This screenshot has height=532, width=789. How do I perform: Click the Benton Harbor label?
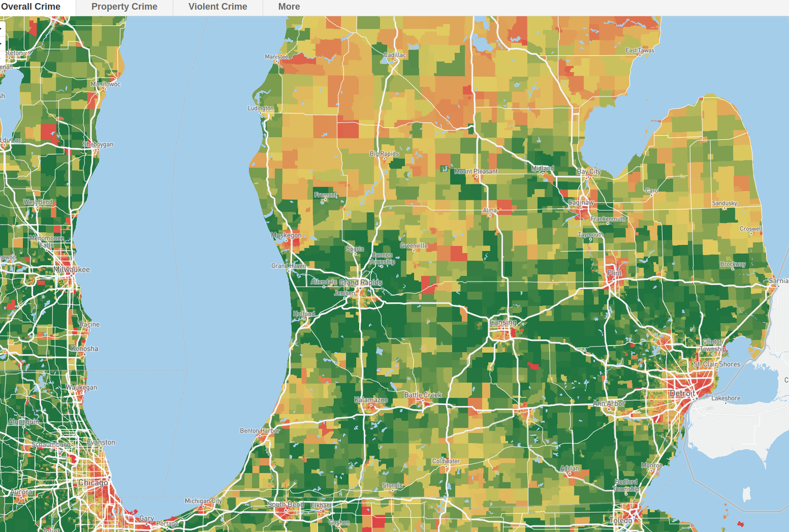[260, 431]
